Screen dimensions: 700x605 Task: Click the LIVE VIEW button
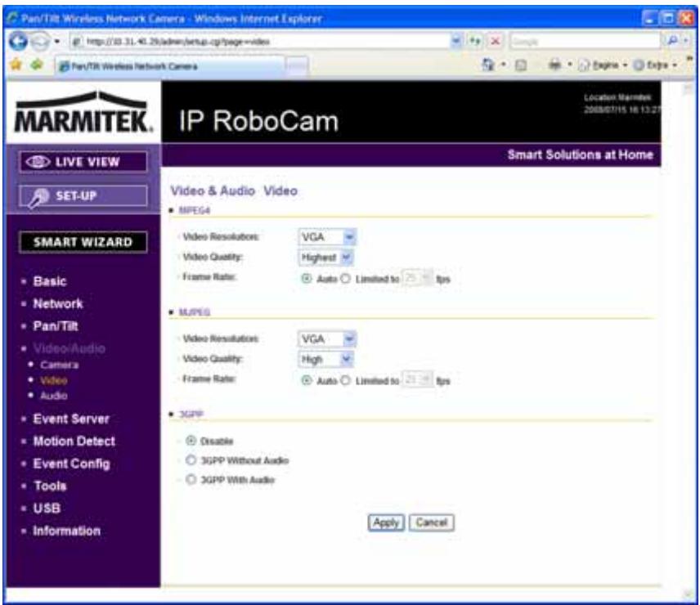pos(83,162)
